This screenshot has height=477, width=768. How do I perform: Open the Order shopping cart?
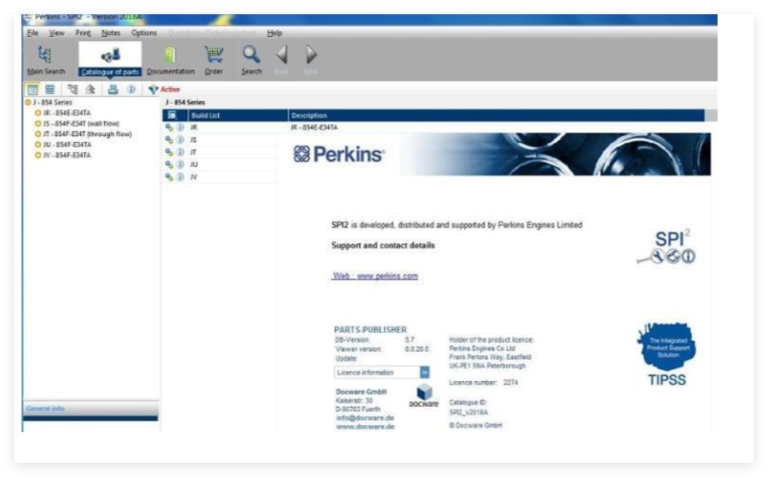point(214,60)
